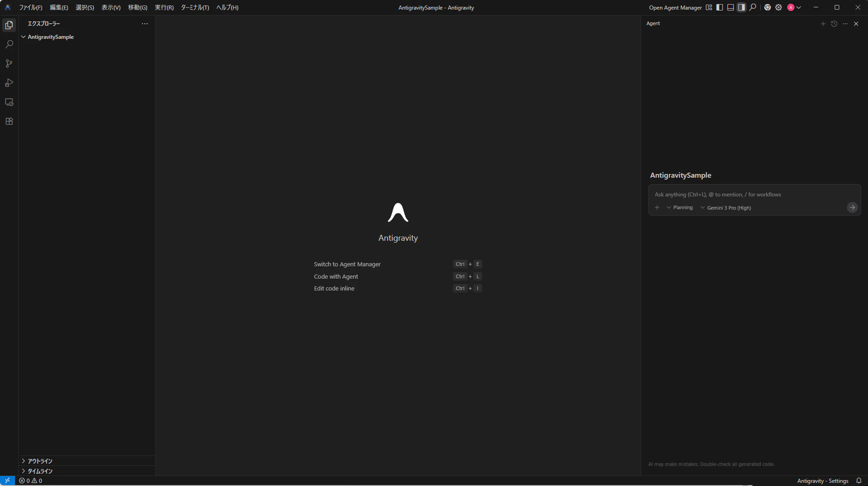Click Antigravity - Settings in the status bar
Viewport: 868px width, 486px height.
click(823, 481)
